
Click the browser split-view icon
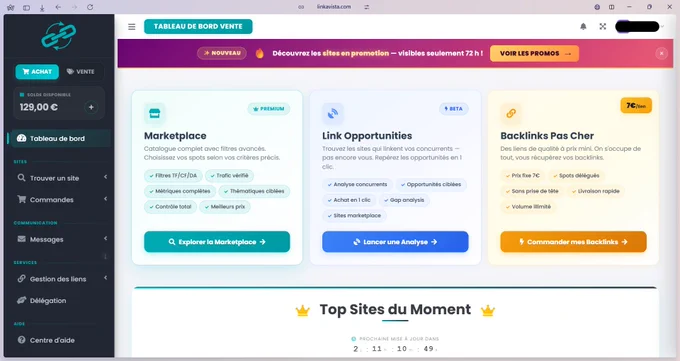pyautogui.click(x=611, y=7)
